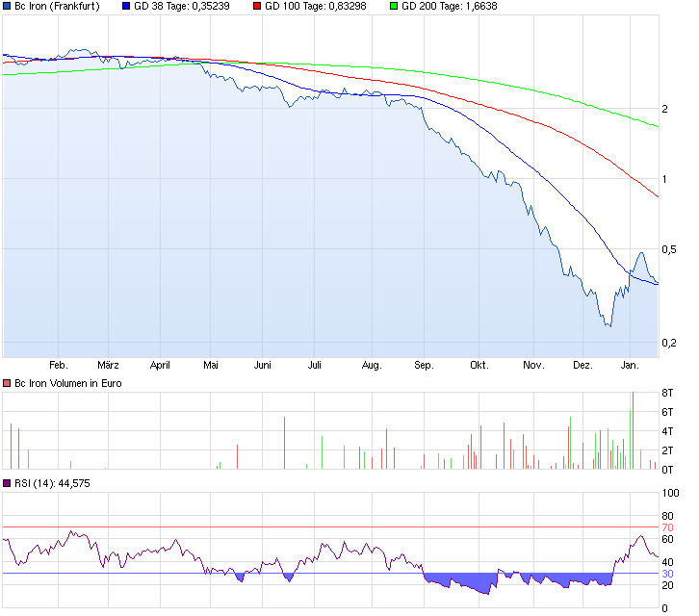
Task: Click the tall red volume bar in mid-June
Action: [284, 443]
